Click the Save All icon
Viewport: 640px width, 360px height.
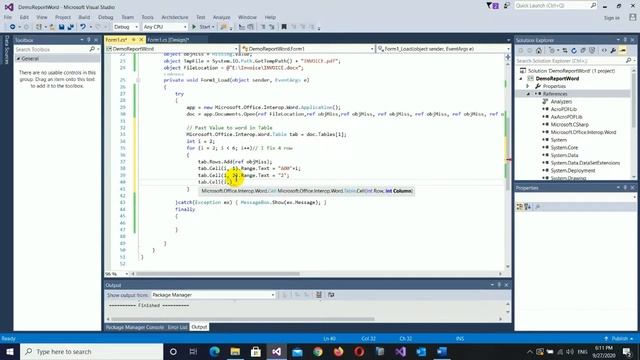(71, 27)
